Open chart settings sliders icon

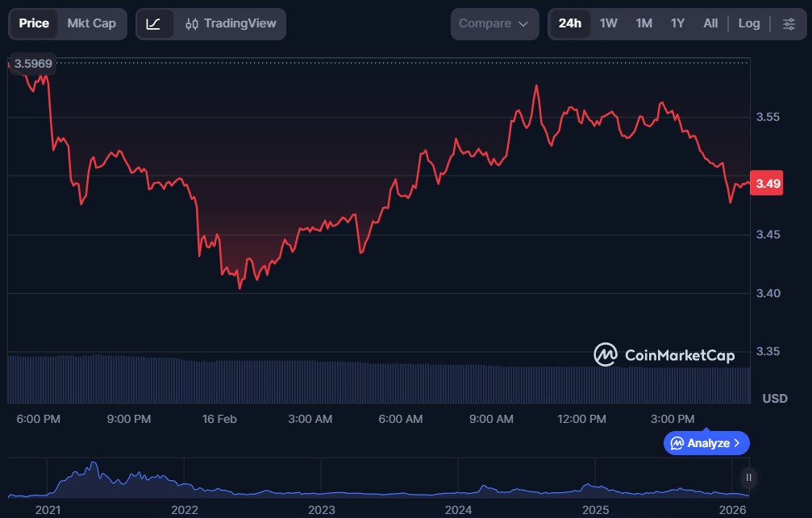[789, 24]
